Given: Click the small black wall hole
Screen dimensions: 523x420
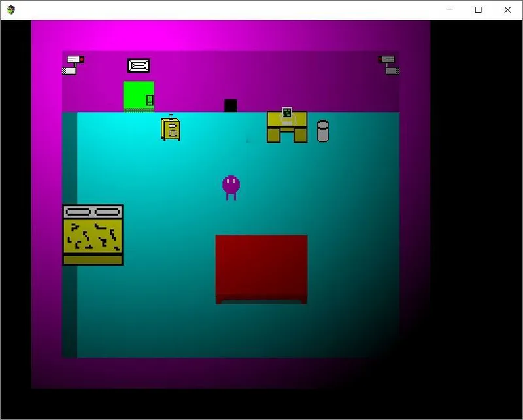Looking at the screenshot, I should point(231,105).
